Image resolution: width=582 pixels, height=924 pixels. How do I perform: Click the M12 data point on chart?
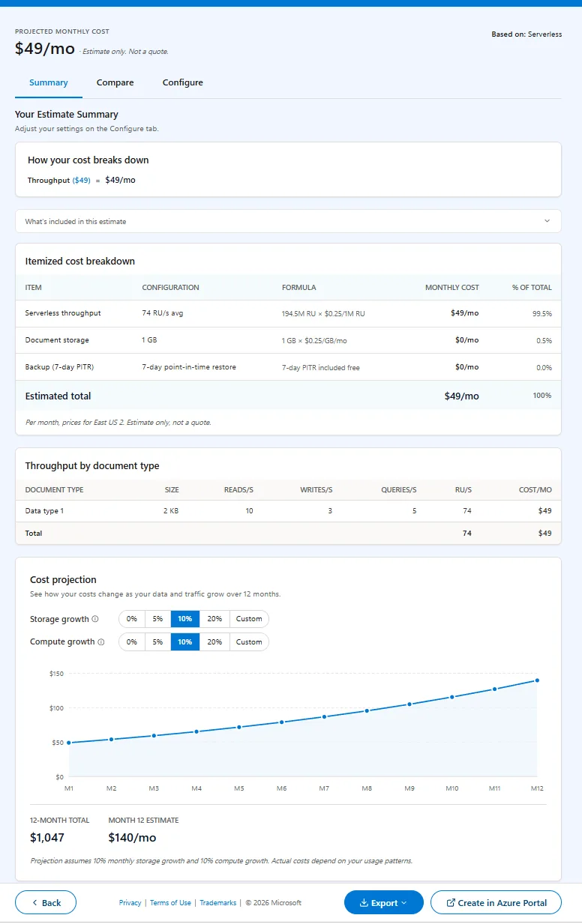coord(537,680)
